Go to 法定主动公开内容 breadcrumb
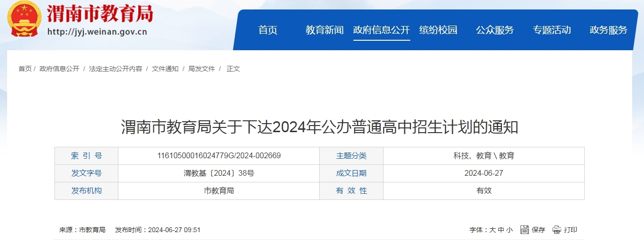This screenshot has height=243, width=644. pos(116,69)
